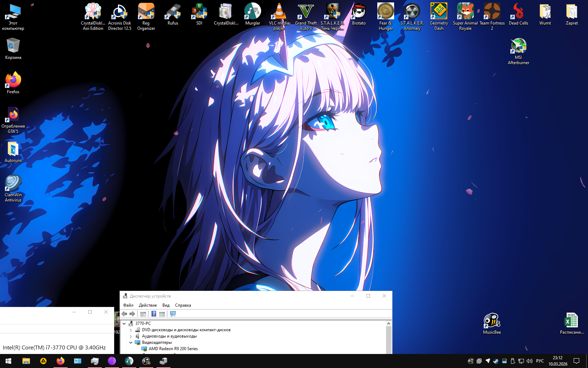Click the Device Manager scroll-up arrow
Image resolution: width=588 pixels, height=368 pixels.
click(x=388, y=323)
